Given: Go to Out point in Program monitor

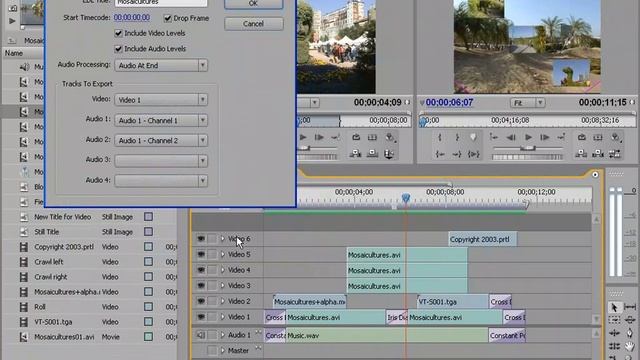Looking at the screenshot, I should point(457,154).
